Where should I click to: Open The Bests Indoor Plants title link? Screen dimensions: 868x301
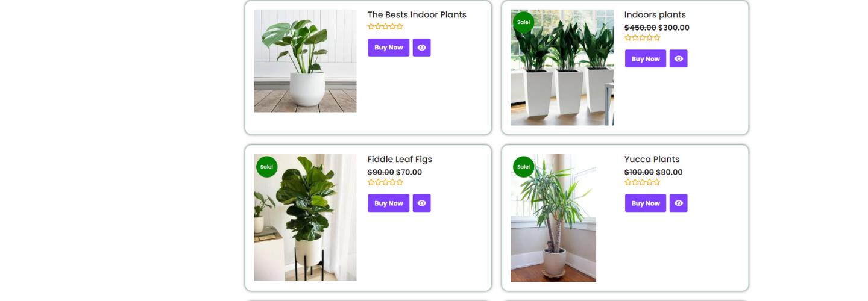(417, 15)
